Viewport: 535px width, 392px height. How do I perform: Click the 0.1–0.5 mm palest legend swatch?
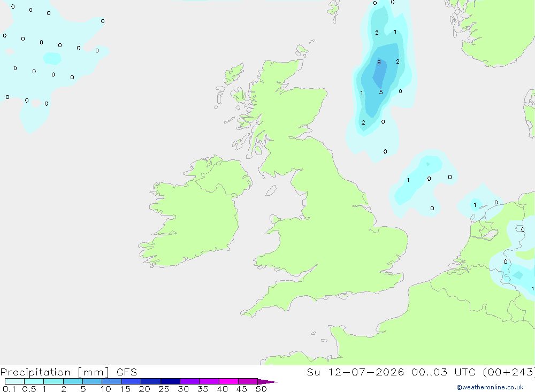pos(14,381)
